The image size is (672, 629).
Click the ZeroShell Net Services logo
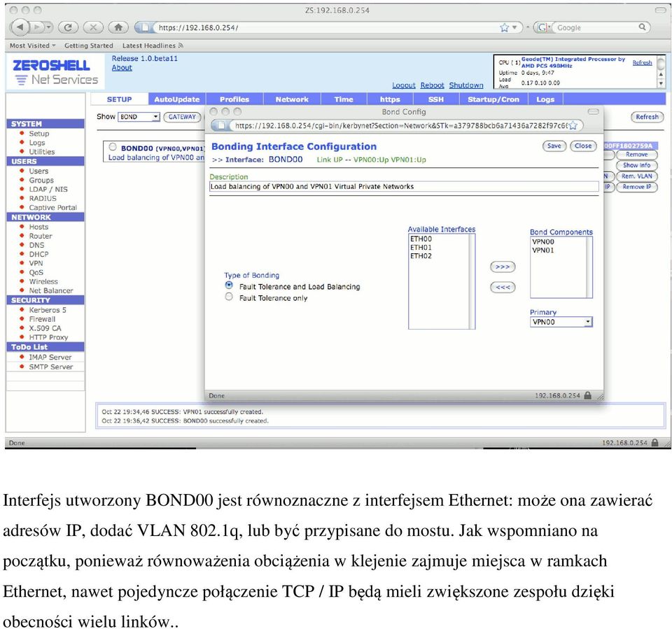tap(55, 71)
